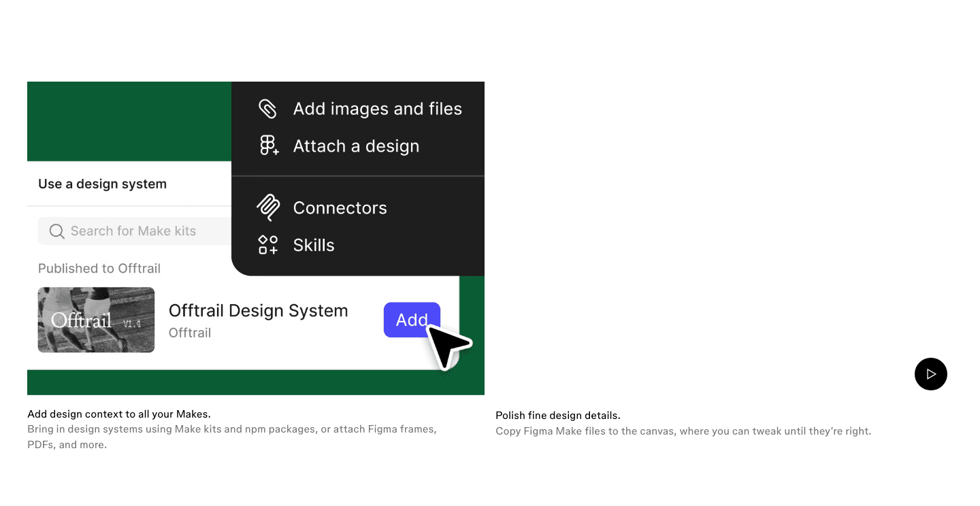Click the Figma plus icon beside Attach a design
Viewport: 980px width, 506px height.
[269, 146]
